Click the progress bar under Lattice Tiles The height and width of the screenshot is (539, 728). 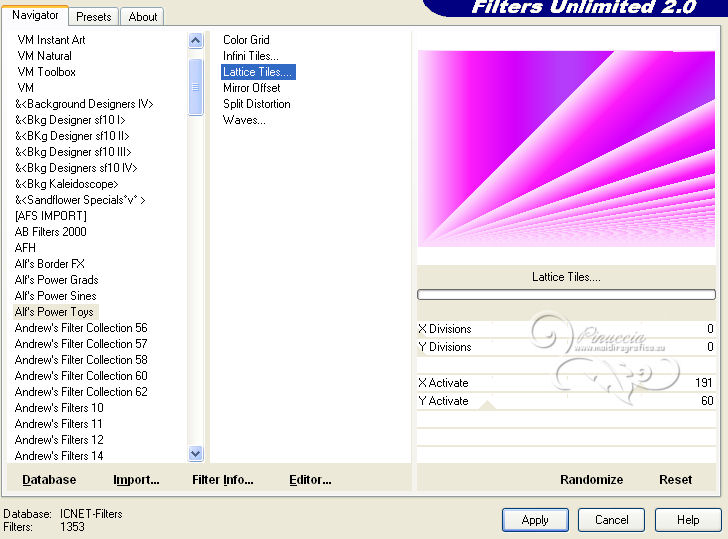[566, 294]
